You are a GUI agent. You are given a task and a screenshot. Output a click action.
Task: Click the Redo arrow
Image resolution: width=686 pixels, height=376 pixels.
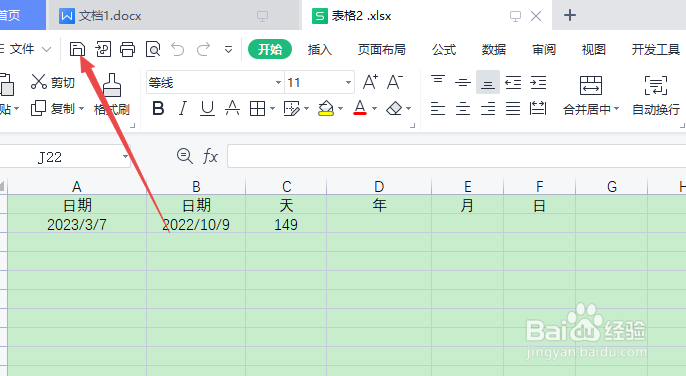203,49
